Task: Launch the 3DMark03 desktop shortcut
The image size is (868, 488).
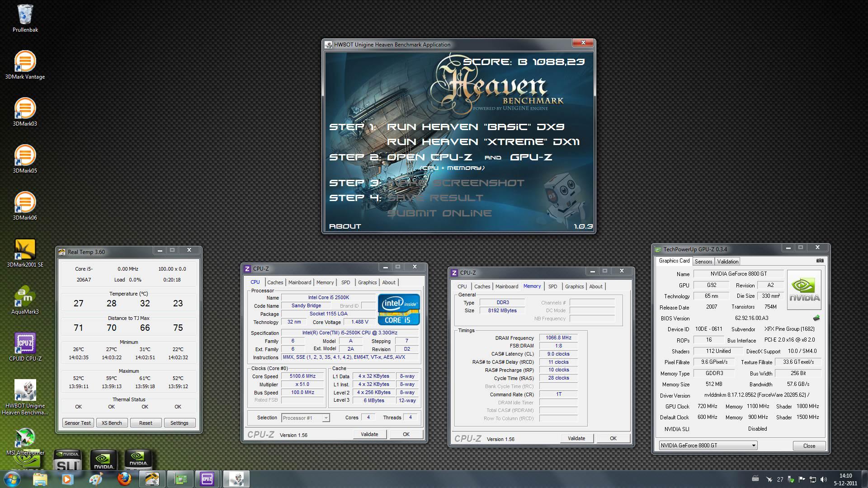Action: [x=25, y=112]
